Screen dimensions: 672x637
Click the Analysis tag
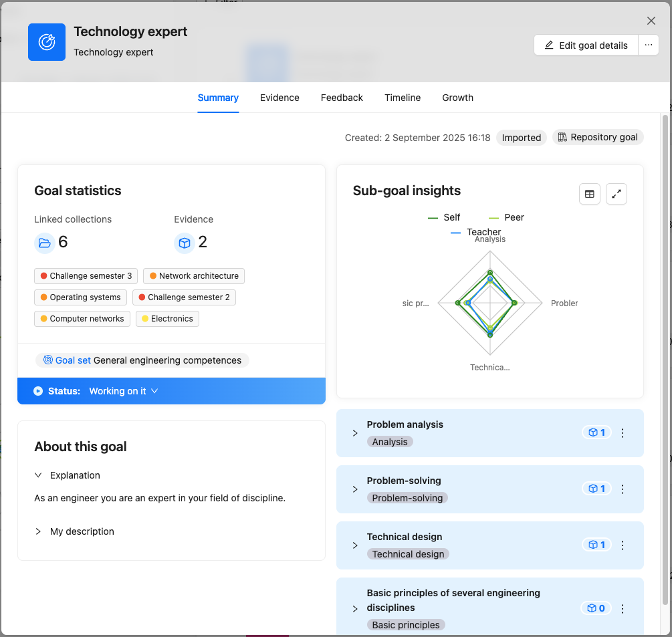[390, 442]
